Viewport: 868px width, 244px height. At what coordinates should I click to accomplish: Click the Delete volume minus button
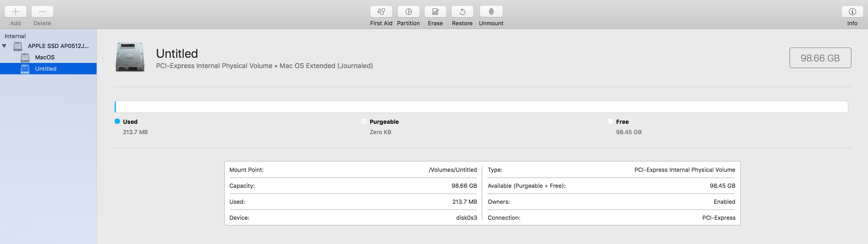point(42,12)
